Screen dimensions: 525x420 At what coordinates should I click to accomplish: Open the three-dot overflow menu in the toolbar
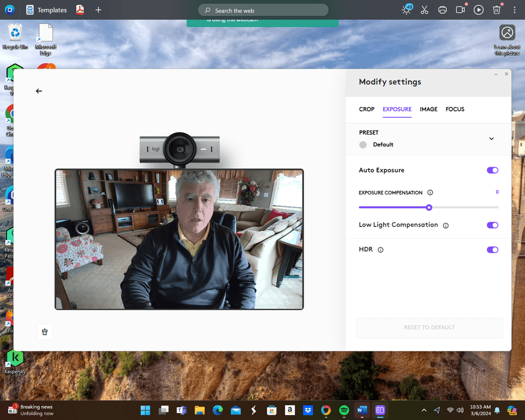tap(514, 10)
